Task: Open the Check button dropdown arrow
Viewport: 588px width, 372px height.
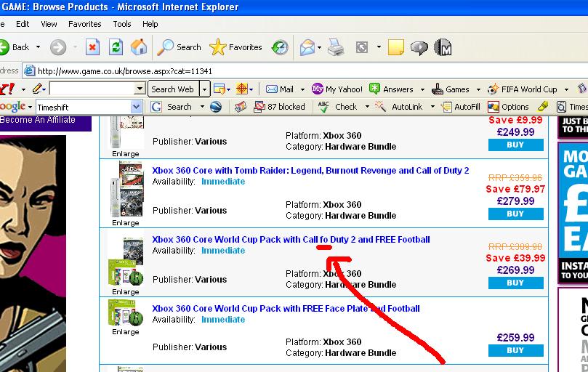Action: click(x=367, y=107)
